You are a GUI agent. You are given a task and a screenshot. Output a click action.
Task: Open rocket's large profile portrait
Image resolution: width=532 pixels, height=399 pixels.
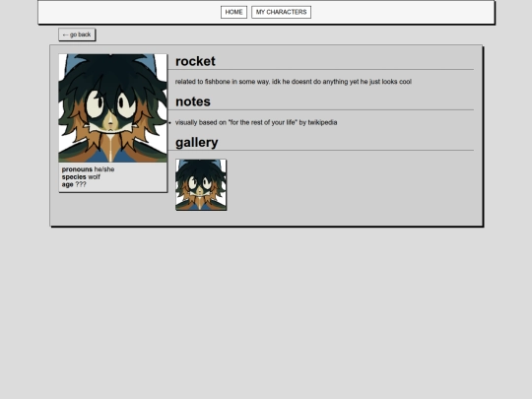coord(112,108)
